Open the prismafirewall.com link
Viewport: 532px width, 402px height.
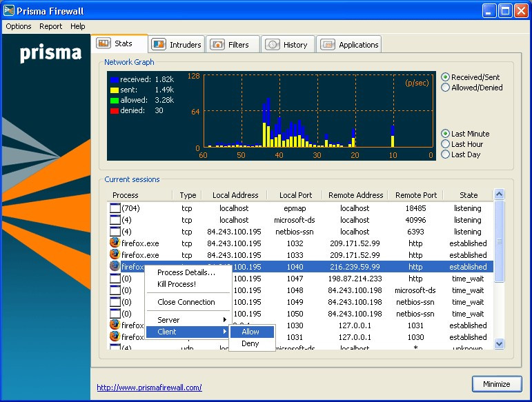[149, 388]
